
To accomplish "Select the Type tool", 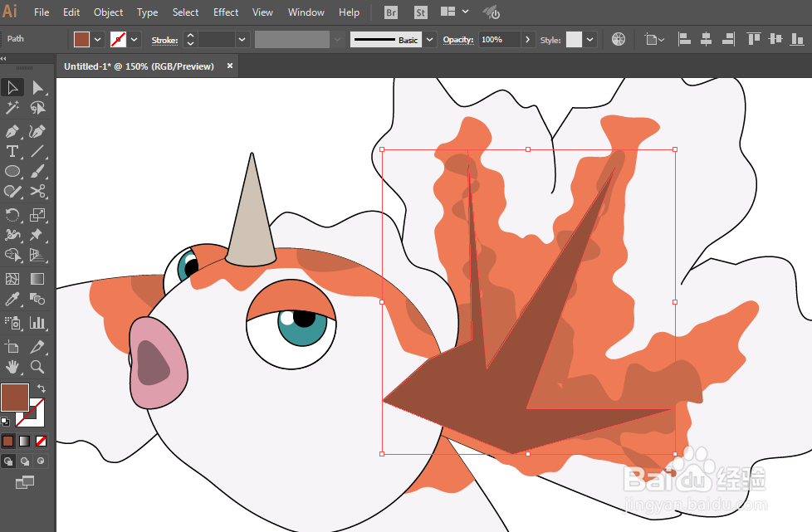I will click(x=12, y=151).
